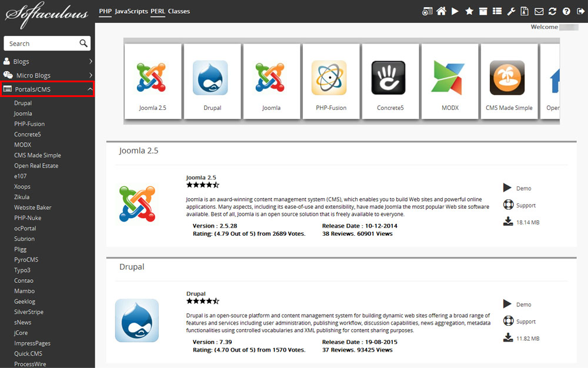Select the Drupal card in carousel
Screen dimensions: 588x368
coord(212,81)
